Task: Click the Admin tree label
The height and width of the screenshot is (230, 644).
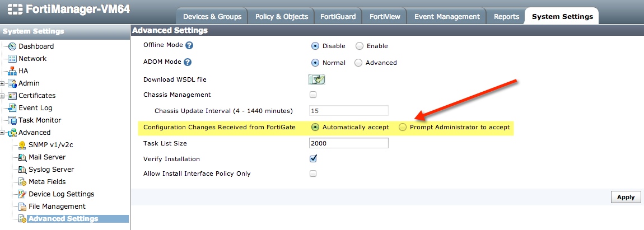Action: pyautogui.click(x=29, y=83)
